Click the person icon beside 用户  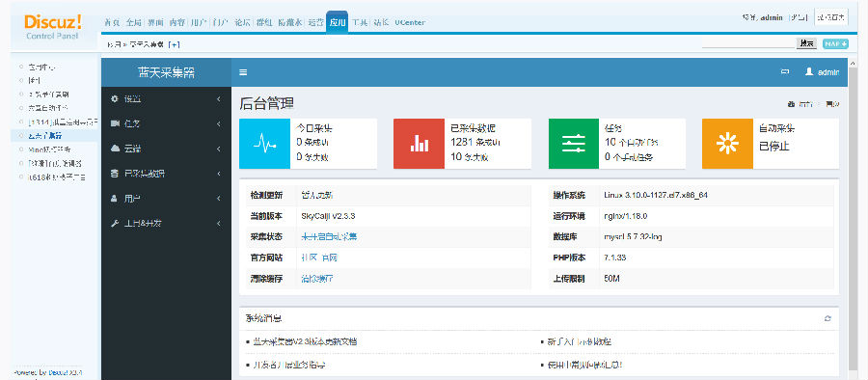pos(115,198)
